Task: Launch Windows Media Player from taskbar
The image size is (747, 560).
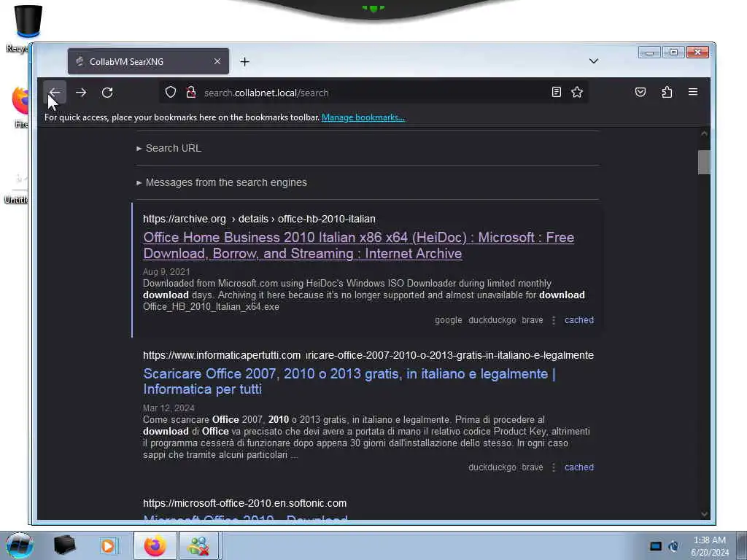Action: pos(108,545)
